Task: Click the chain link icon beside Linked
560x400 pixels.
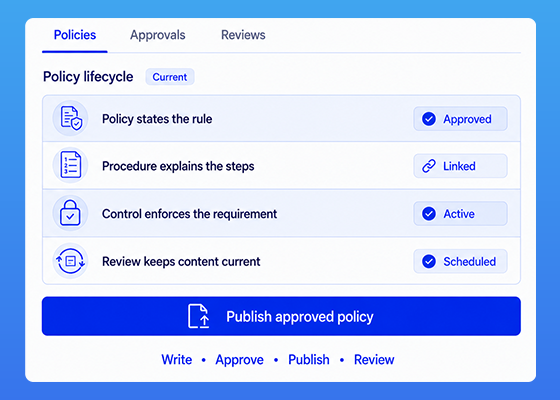Action: click(429, 166)
